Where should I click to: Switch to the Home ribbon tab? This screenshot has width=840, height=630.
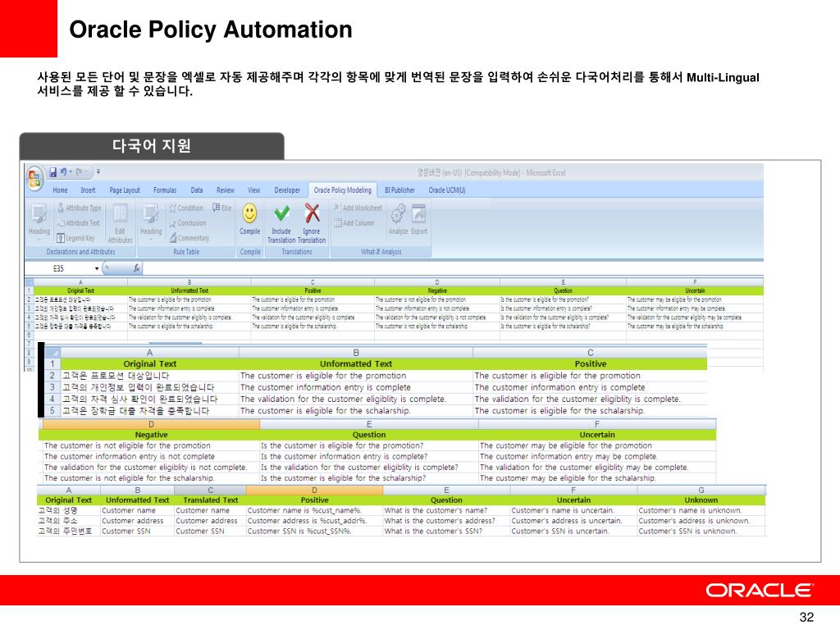[60, 190]
